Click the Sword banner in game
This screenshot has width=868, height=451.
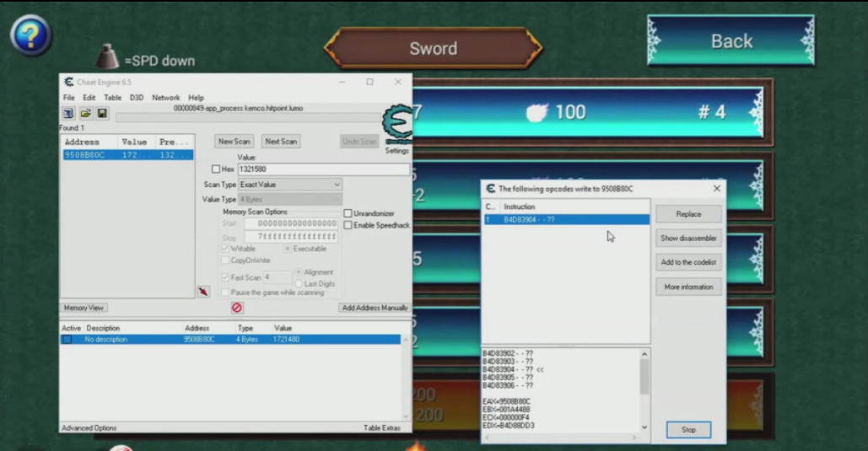click(x=433, y=48)
